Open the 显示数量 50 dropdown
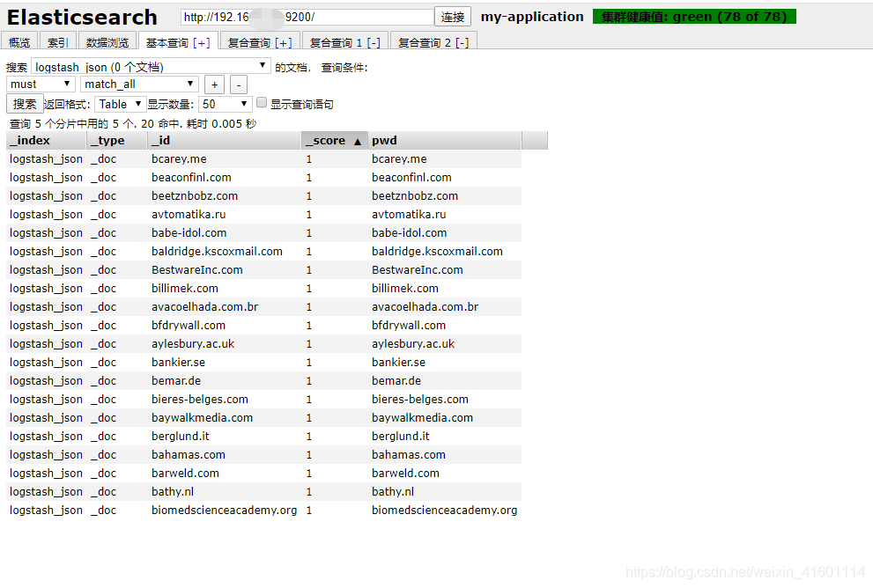873x588 pixels. coord(225,104)
